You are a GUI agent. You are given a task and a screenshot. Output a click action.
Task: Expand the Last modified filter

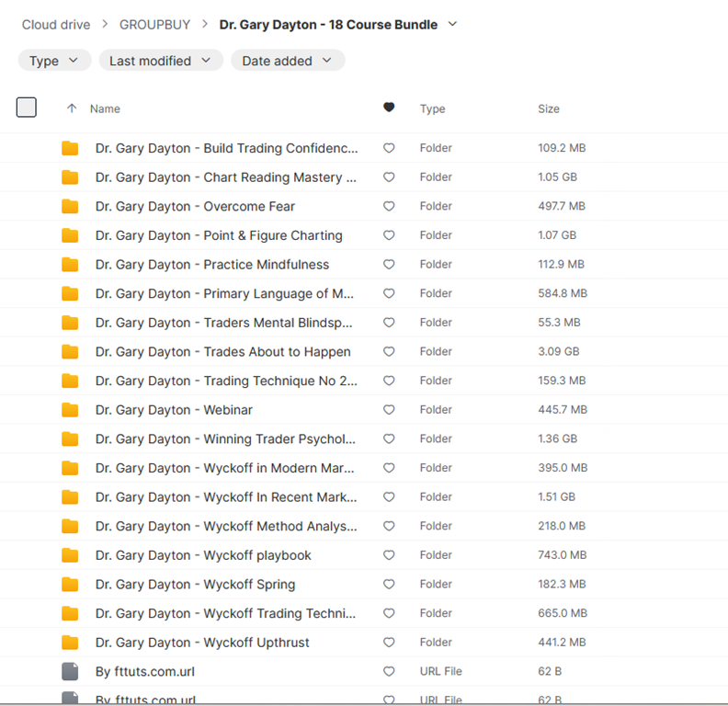[x=160, y=61]
